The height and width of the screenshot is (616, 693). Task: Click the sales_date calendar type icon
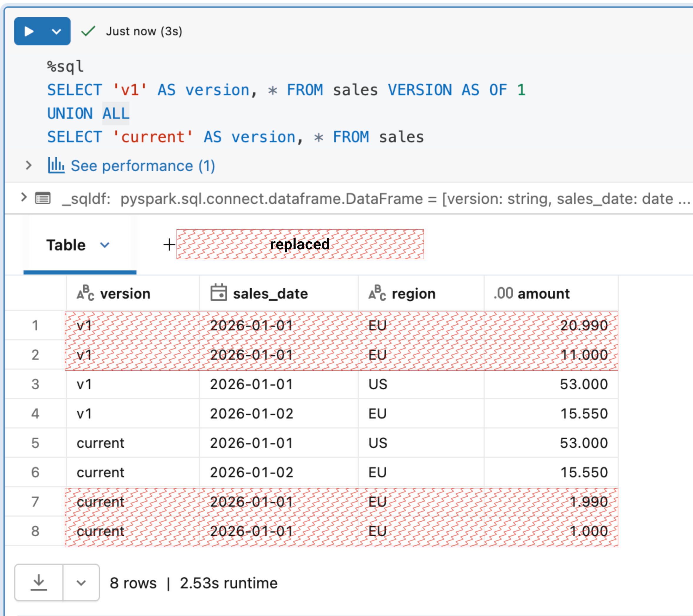[x=218, y=293]
